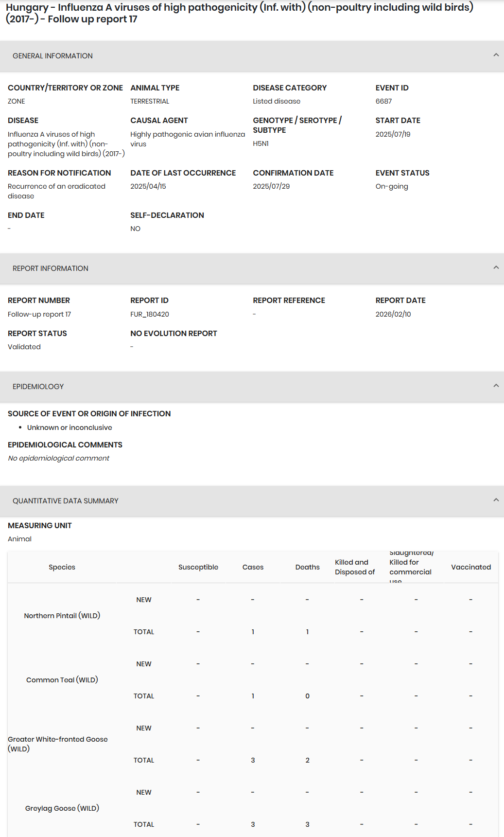The height and width of the screenshot is (837, 504).
Task: Click the Unknown or inconclusive source item
Action: pyautogui.click(x=70, y=427)
